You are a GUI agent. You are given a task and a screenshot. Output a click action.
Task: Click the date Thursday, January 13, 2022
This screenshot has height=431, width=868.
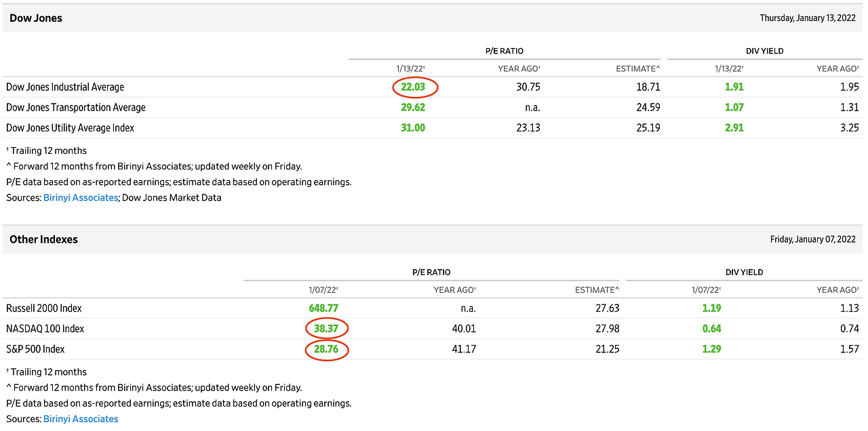click(x=808, y=18)
